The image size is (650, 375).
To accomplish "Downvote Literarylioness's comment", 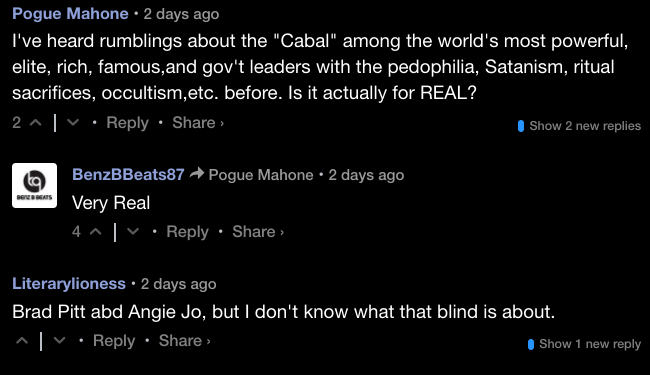I will point(59,341).
